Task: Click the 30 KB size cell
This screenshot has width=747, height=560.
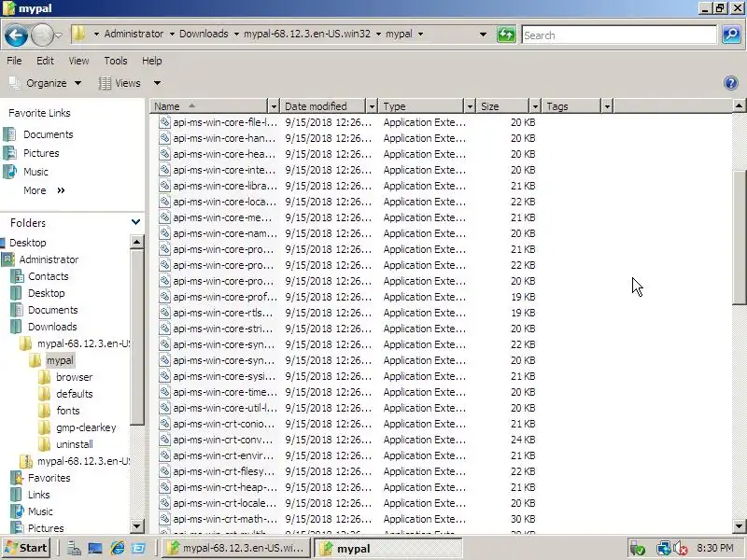Action: click(523, 519)
